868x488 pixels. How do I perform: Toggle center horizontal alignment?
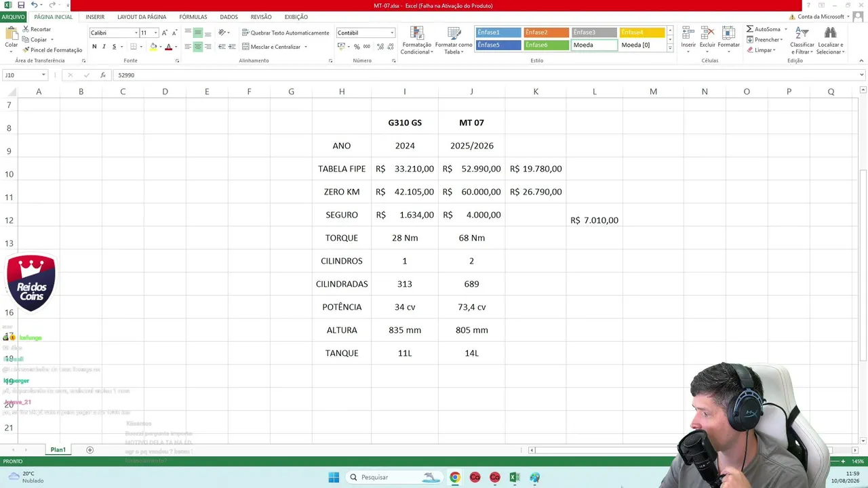pos(198,47)
